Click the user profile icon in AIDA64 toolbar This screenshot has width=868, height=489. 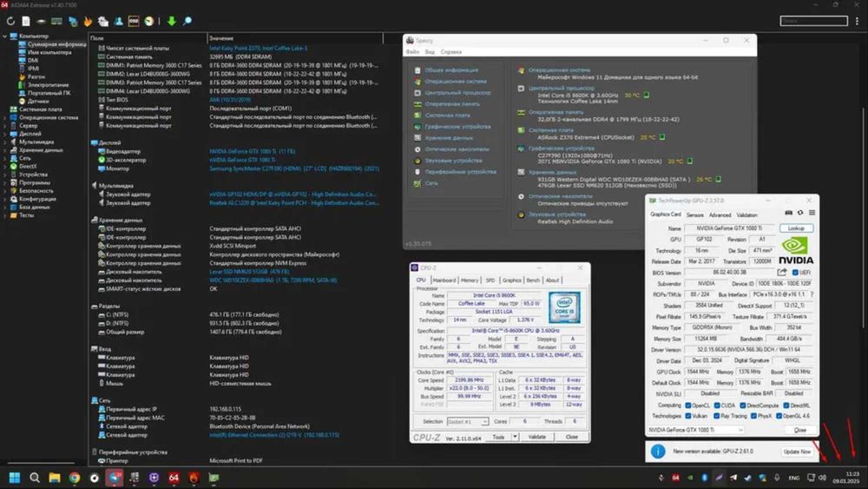(118, 21)
